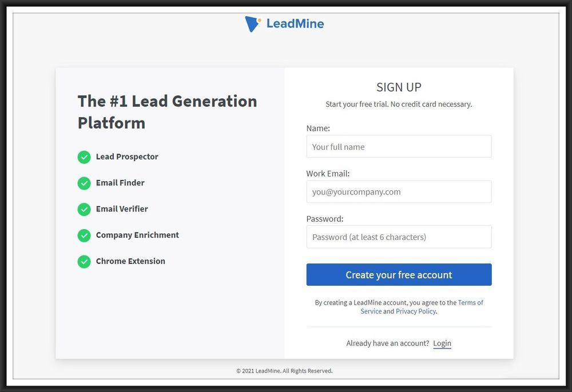Click the Lead Prospector feature label
This screenshot has height=392, width=572.
coord(127,157)
